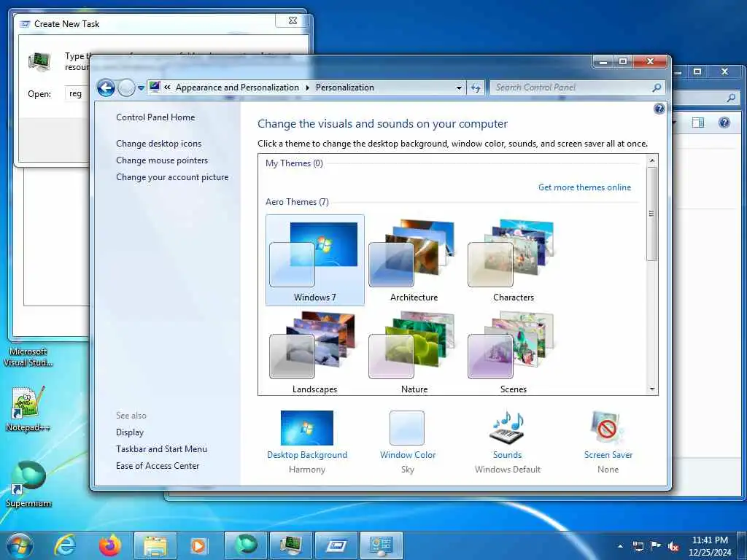The image size is (747, 560).
Task: Click the themes list scrollbar thumb
Action: 652,214
